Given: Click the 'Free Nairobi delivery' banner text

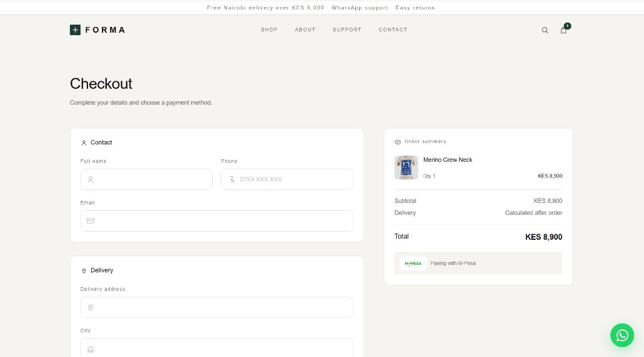Looking at the screenshot, I should click(x=265, y=8).
